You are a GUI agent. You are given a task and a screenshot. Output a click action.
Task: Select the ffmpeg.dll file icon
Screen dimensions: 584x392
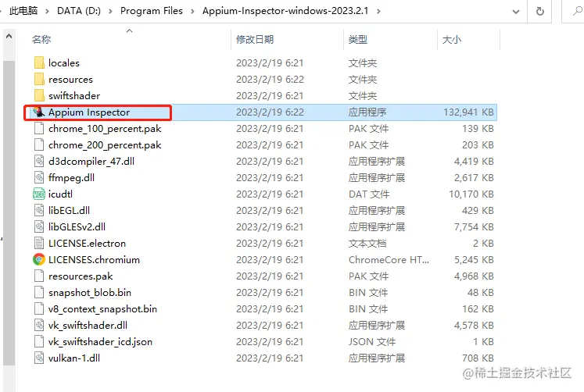(39, 177)
